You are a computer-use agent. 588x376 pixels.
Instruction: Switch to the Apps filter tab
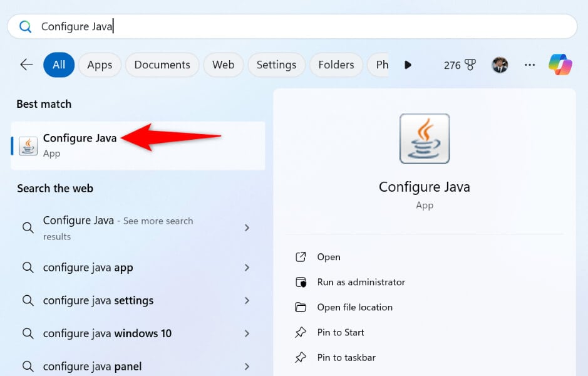point(100,65)
